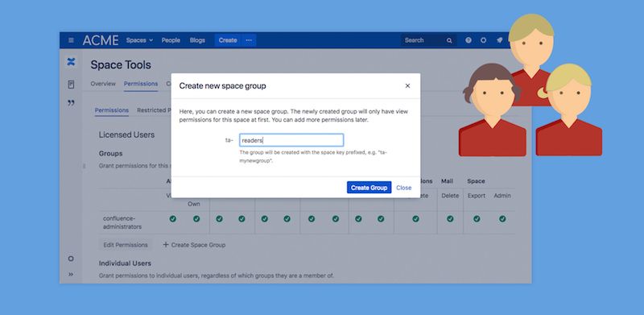Open People in the top navigation

coord(171,40)
